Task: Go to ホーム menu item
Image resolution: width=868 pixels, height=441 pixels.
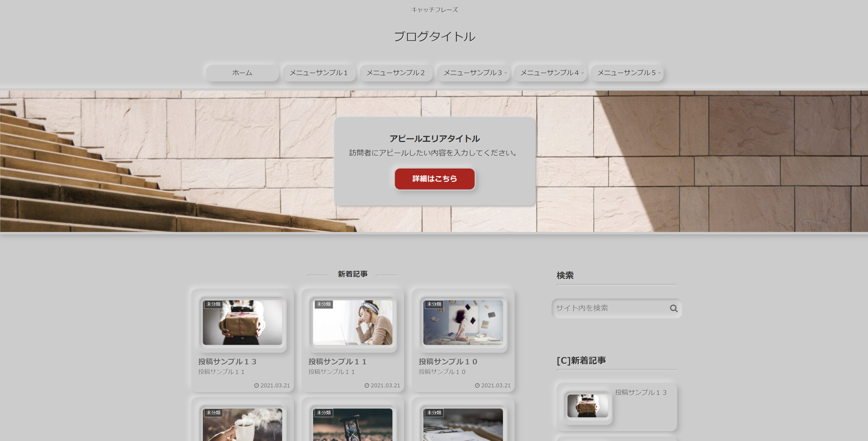Action: pos(242,73)
